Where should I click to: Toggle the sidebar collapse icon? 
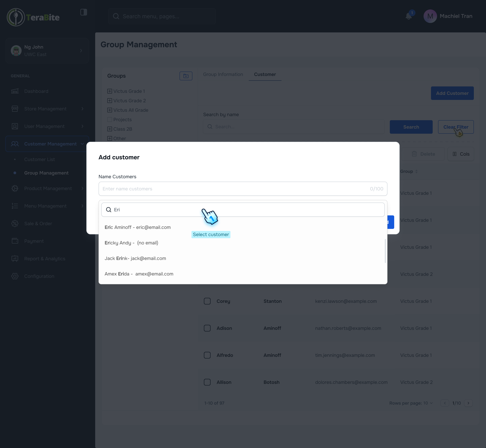pyautogui.click(x=84, y=12)
